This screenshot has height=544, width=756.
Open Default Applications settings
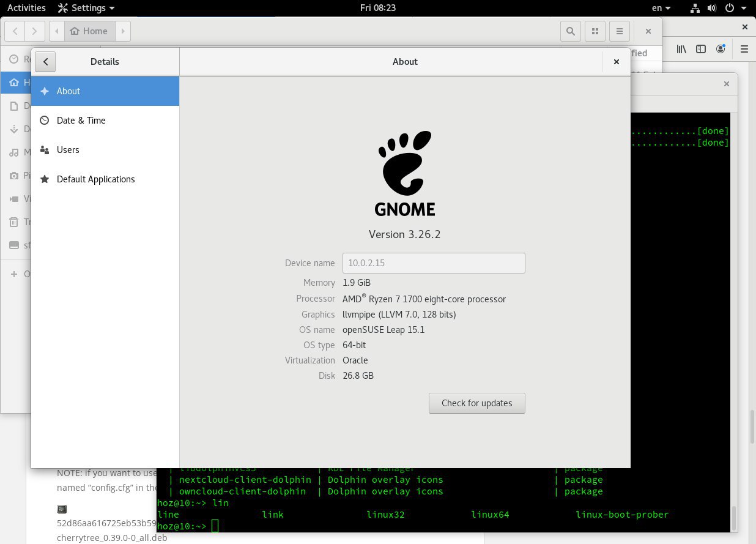point(105,179)
